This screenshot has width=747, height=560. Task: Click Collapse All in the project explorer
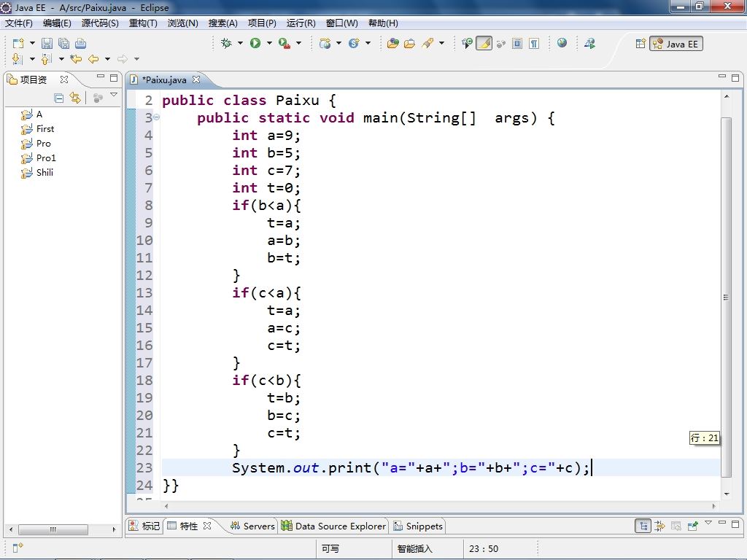59,98
